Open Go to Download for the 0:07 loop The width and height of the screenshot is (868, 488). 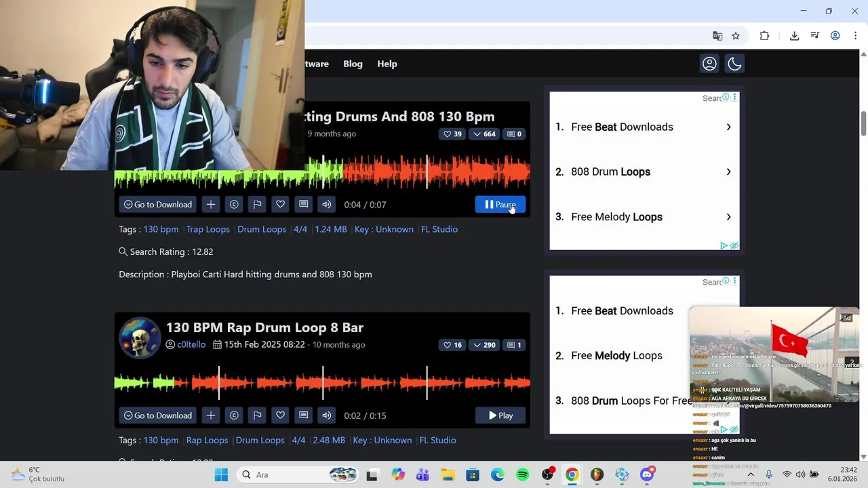point(158,205)
